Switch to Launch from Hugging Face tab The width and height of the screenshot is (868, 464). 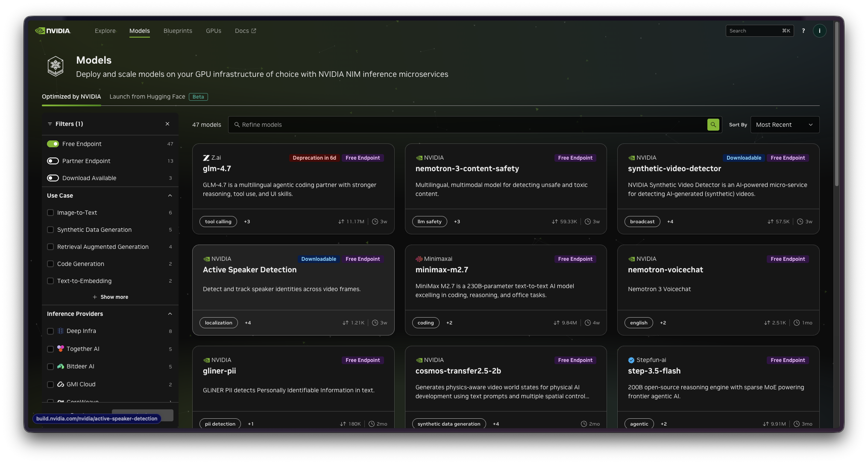click(158, 96)
